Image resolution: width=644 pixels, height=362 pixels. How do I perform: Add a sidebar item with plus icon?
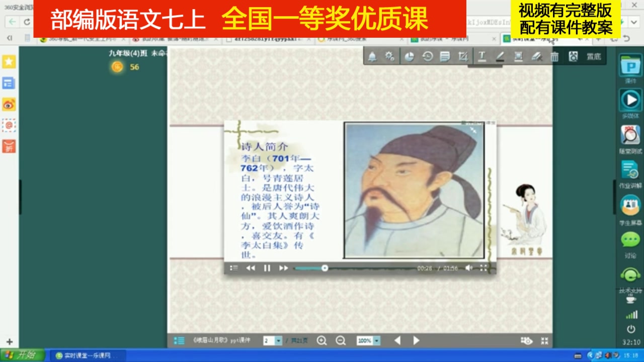coord(9,342)
